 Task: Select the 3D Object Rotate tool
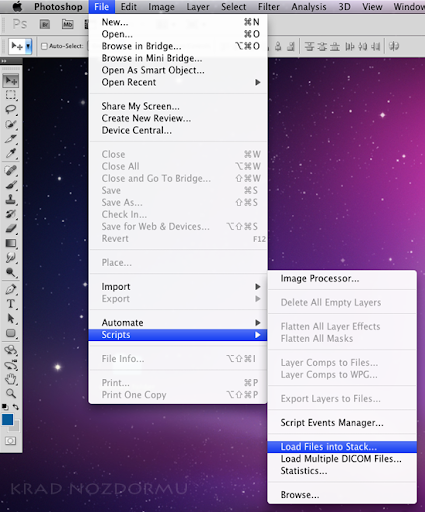click(11, 350)
